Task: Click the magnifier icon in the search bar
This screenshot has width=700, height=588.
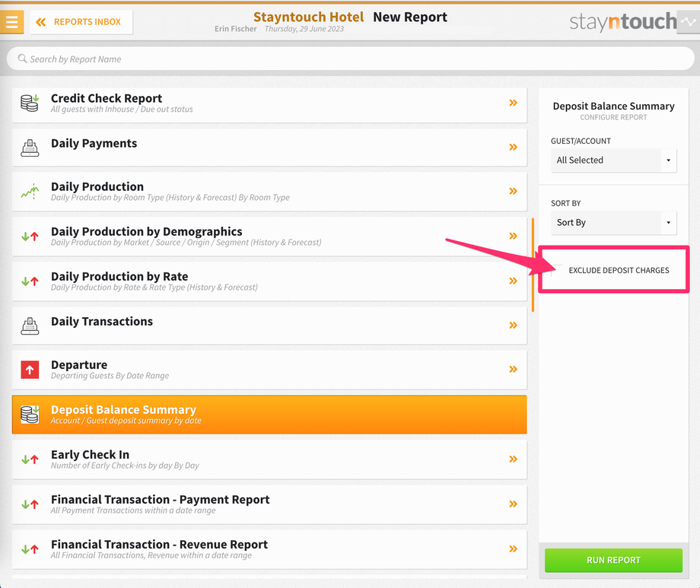Action: [x=22, y=59]
